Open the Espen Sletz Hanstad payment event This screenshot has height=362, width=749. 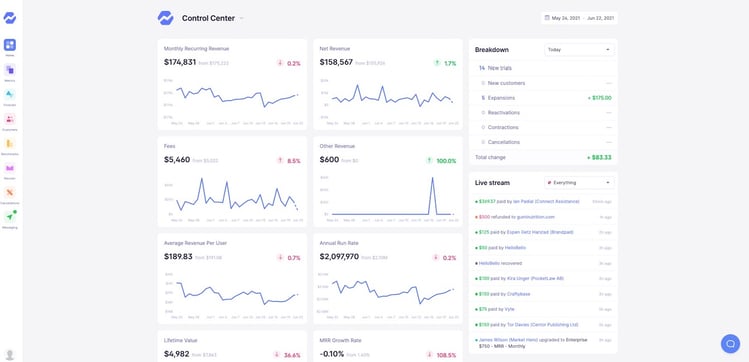[x=543, y=232]
